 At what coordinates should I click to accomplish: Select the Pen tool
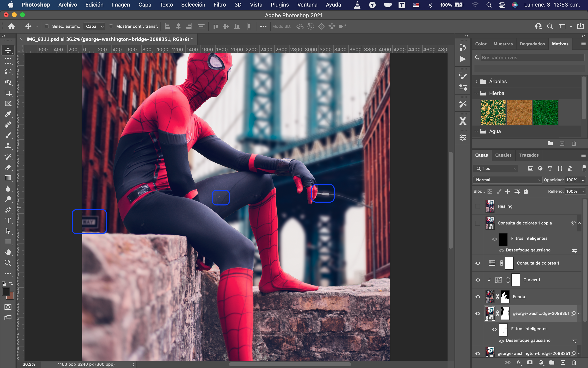(8, 210)
